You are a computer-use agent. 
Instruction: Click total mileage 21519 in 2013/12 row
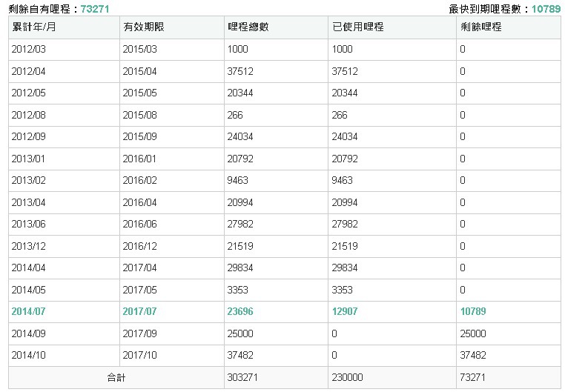click(240, 246)
